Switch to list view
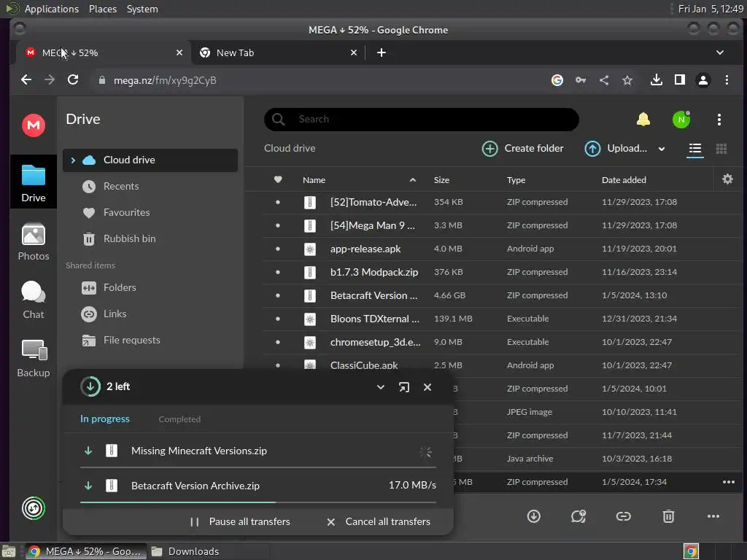The height and width of the screenshot is (560, 747). (695, 149)
